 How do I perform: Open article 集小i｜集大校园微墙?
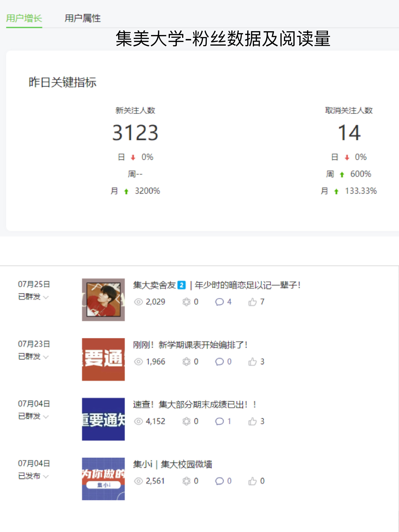[173, 464]
